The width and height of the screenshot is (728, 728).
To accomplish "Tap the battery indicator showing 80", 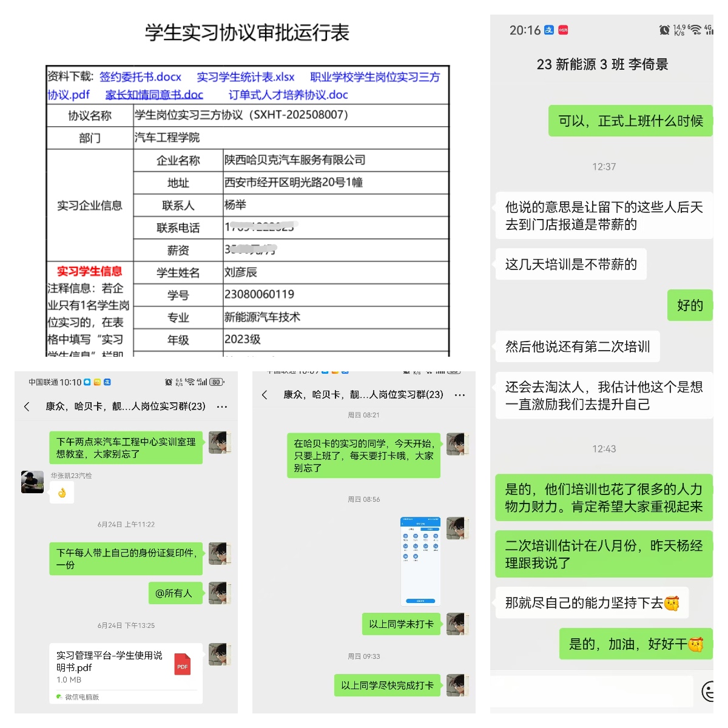I will point(215,382).
